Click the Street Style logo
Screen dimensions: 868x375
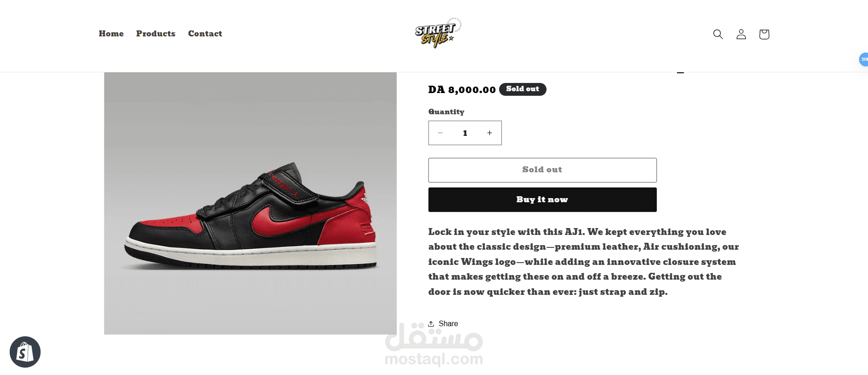point(438,33)
